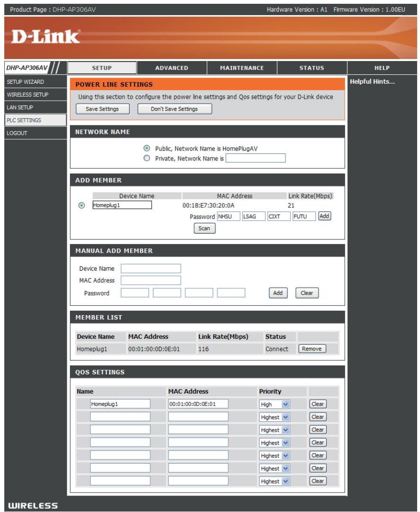This screenshot has width=420, height=512.
Task: Switch to the SETUP tab
Action: (102, 68)
